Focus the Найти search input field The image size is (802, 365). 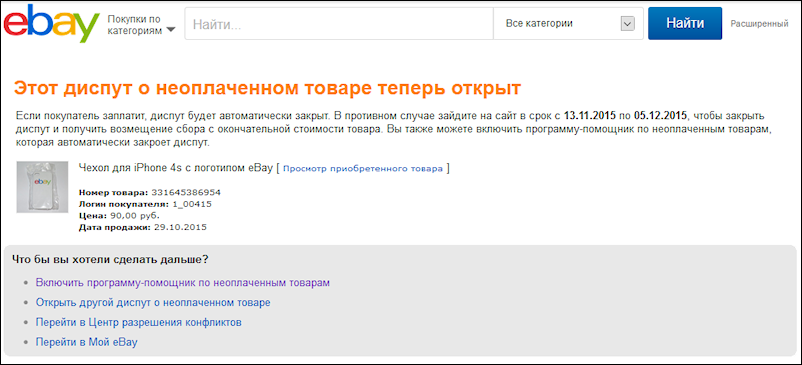point(339,24)
